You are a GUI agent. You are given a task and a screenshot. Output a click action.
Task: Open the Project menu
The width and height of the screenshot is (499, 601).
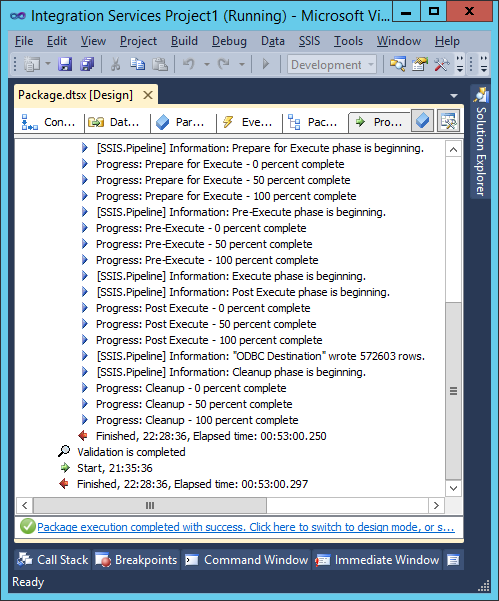coord(138,41)
